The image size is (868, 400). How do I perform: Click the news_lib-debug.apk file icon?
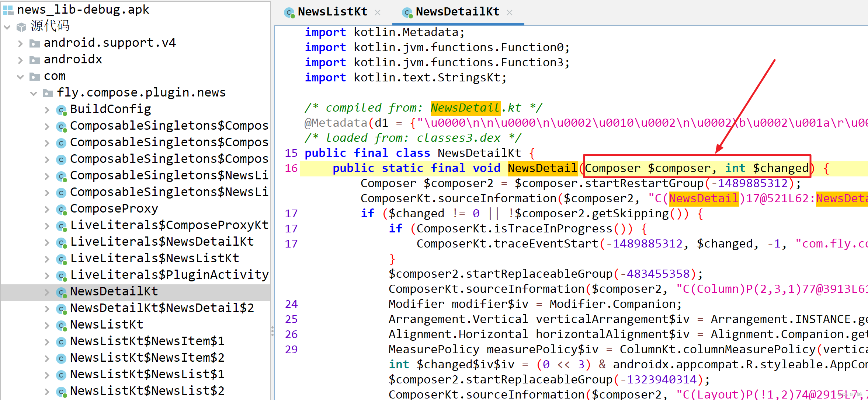pyautogui.click(x=8, y=10)
